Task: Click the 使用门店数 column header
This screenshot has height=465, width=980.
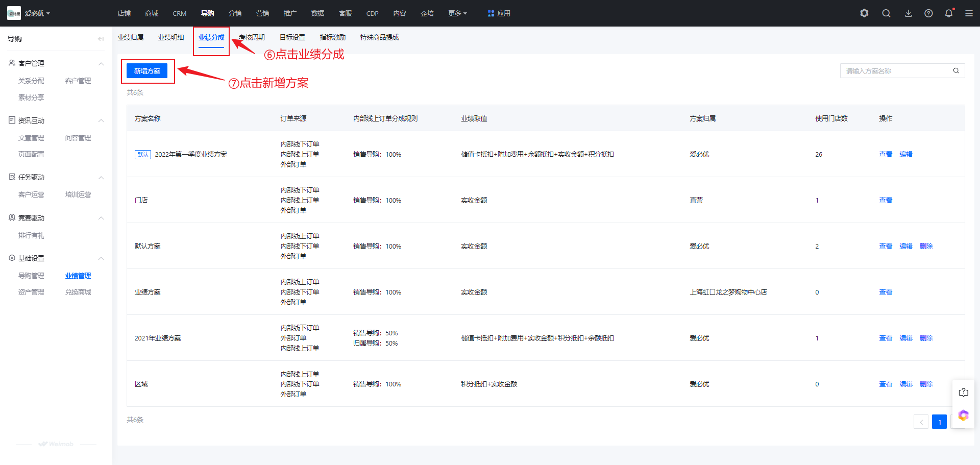Action: 831,118
